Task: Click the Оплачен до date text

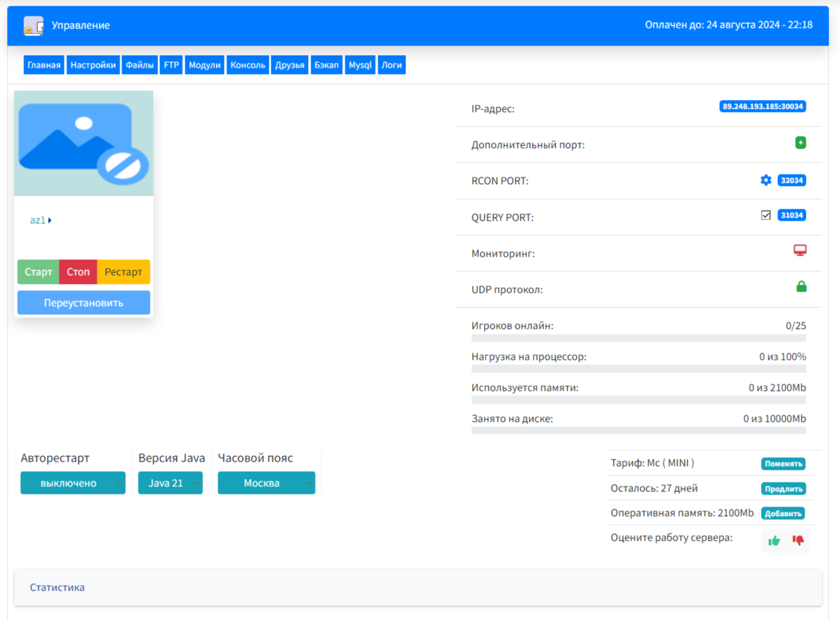Action: (x=729, y=25)
